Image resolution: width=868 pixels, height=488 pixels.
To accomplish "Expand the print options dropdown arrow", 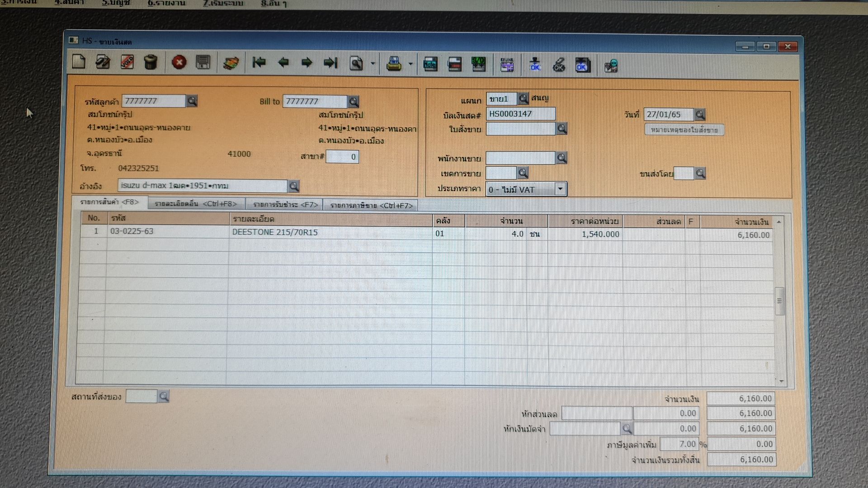I will (x=410, y=64).
